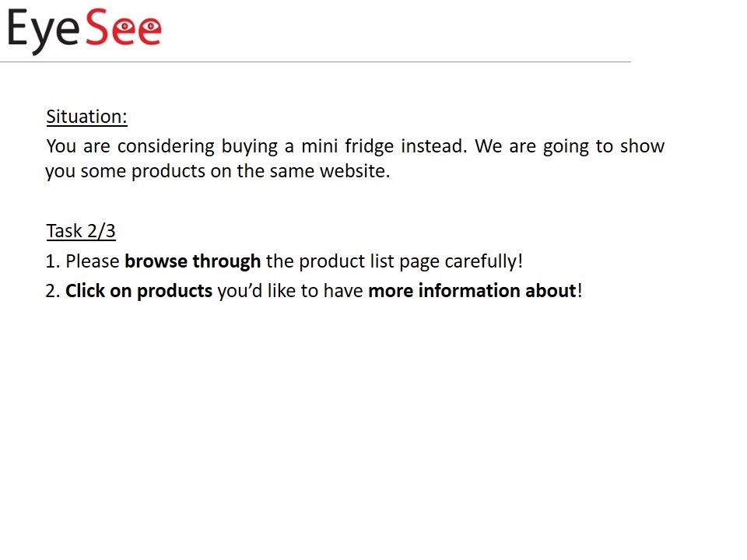Click the bold 'more information about' text
This screenshot has height=560, width=747.
click(x=472, y=290)
